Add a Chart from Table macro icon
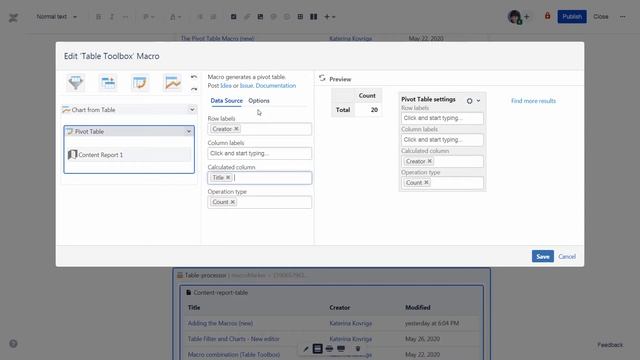The width and height of the screenshot is (640, 360). (x=172, y=82)
